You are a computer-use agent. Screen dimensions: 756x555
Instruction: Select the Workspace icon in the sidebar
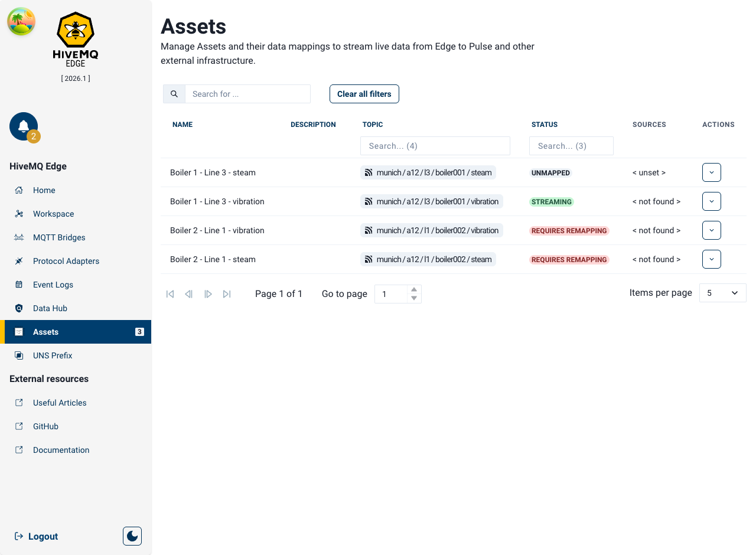tap(20, 214)
